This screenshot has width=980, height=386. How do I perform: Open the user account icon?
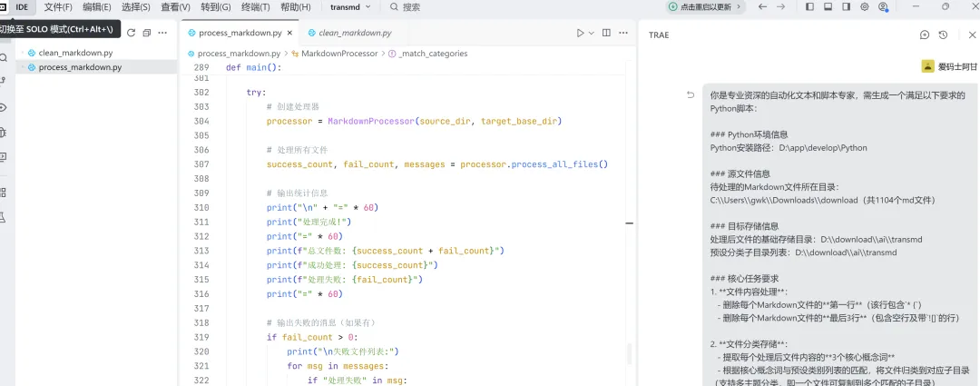[883, 7]
